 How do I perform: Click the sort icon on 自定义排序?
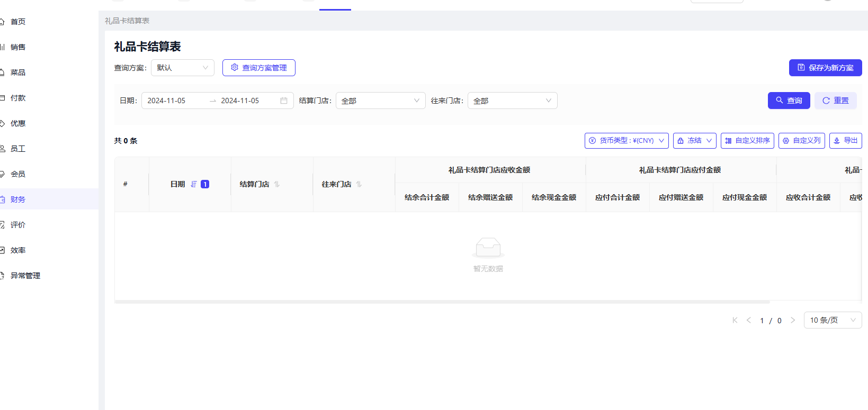click(x=728, y=141)
